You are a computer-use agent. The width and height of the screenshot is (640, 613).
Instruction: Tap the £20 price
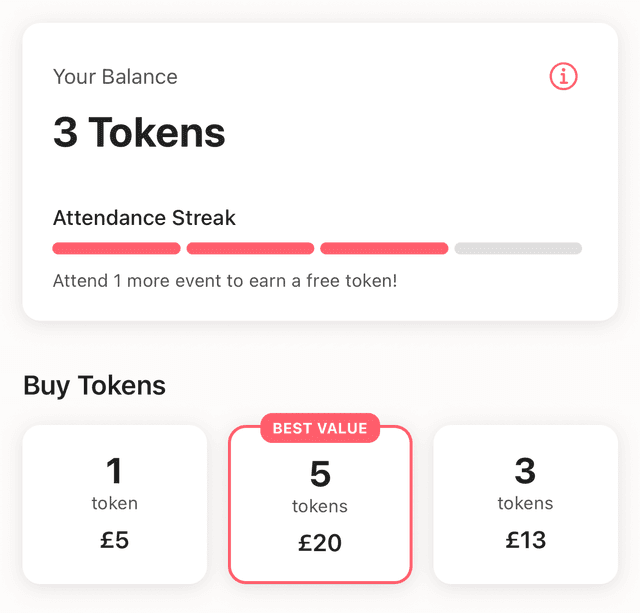click(x=320, y=543)
